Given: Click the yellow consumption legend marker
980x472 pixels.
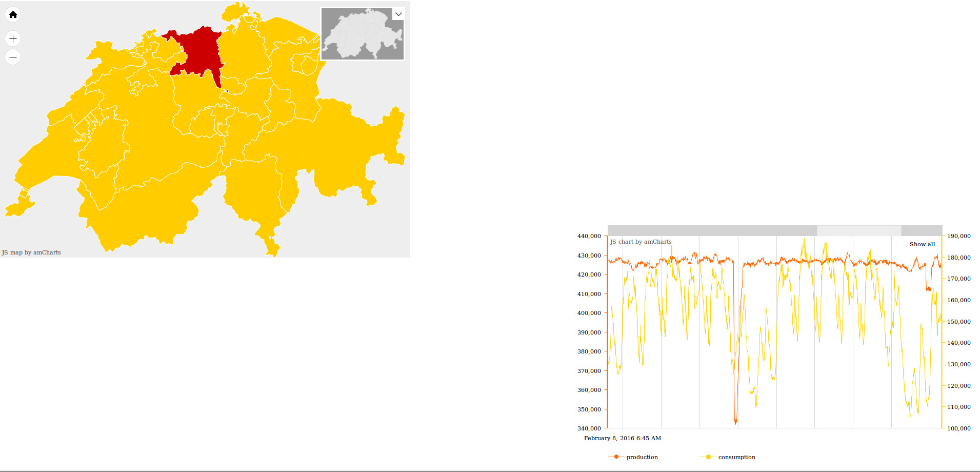Looking at the screenshot, I should [x=708, y=457].
